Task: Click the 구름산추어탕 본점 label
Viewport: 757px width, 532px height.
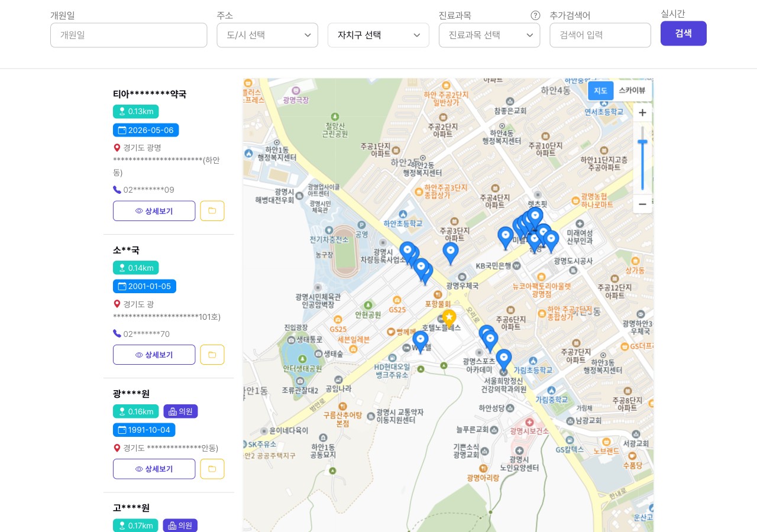Action: pyautogui.click(x=343, y=419)
